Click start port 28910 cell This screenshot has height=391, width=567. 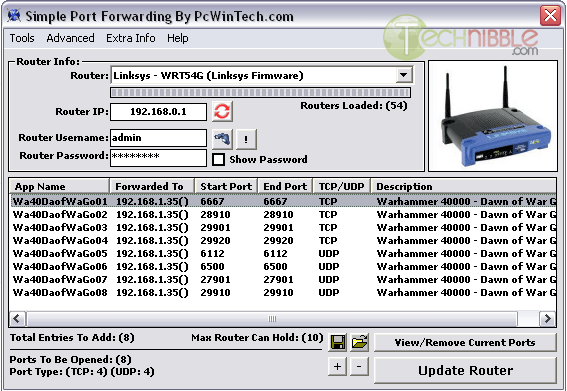tap(216, 214)
